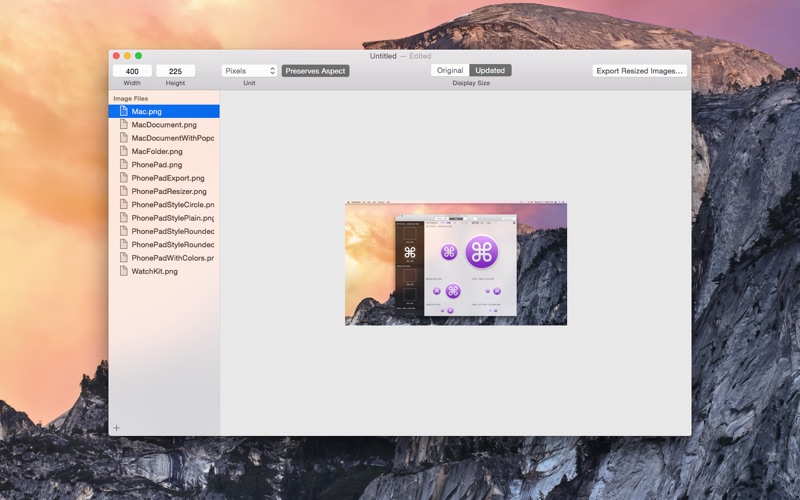The image size is (800, 500).
Task: Click Export Resized Images button
Action: coord(639,71)
